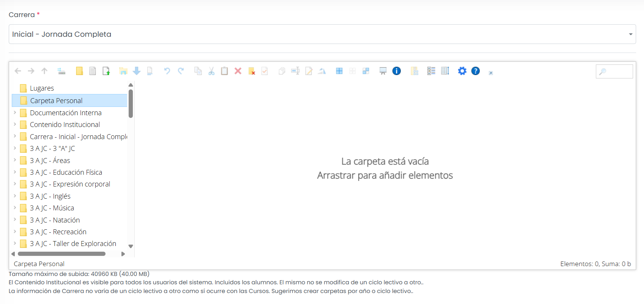Open the 3 A JC - Áreas folder

[x=50, y=160]
